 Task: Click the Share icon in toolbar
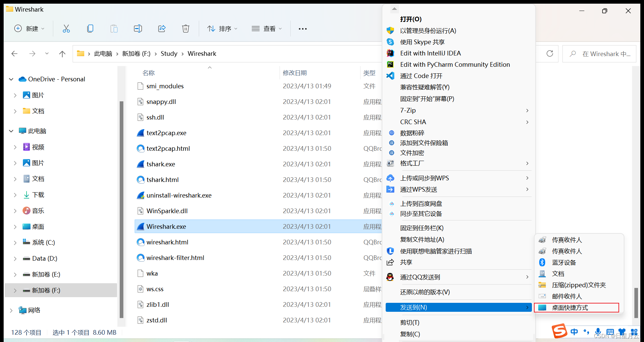(162, 29)
